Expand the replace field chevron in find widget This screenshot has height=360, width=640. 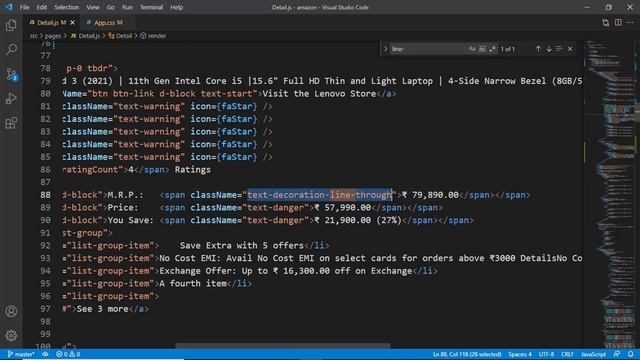tap(385, 49)
